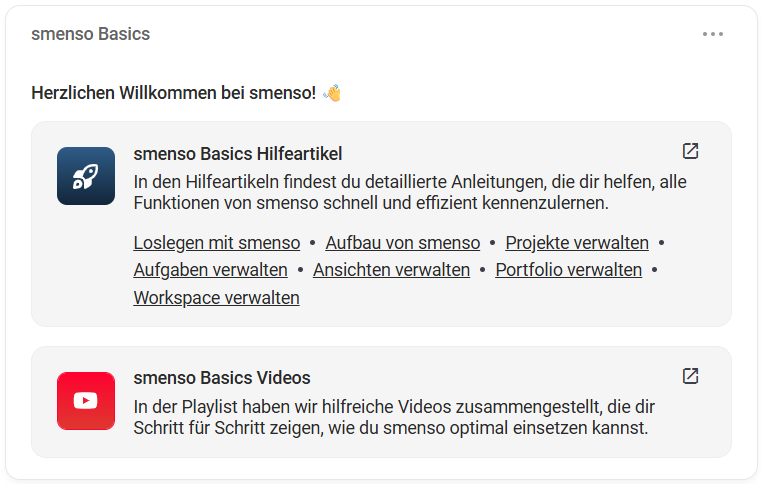Go to 'Aufgaben verwalten' help article

point(210,270)
